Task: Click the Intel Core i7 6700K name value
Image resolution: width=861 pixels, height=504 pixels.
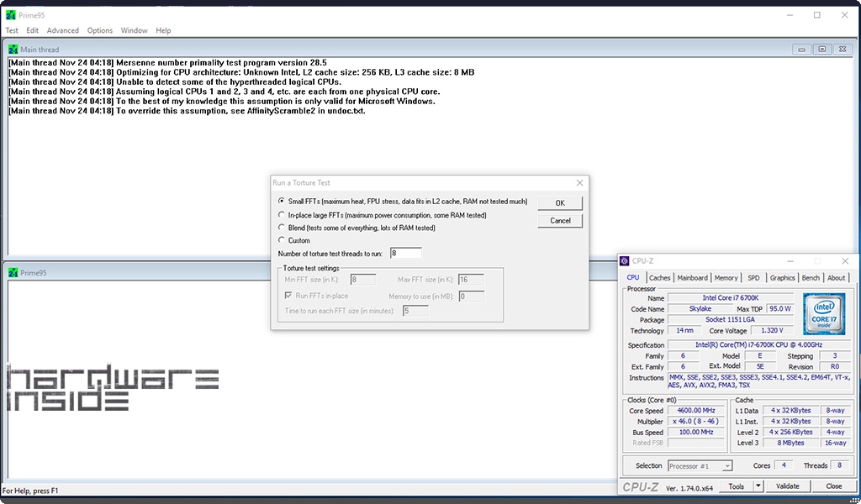Action: tap(731, 298)
